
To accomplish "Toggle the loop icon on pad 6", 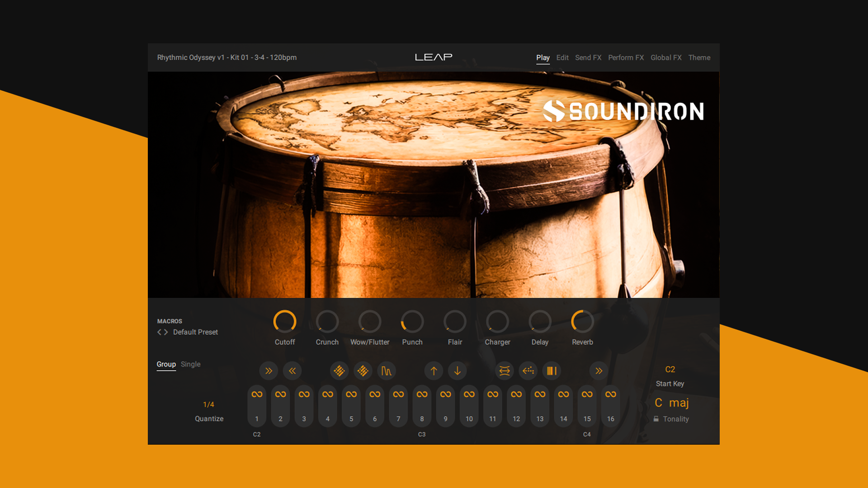I will (x=375, y=394).
